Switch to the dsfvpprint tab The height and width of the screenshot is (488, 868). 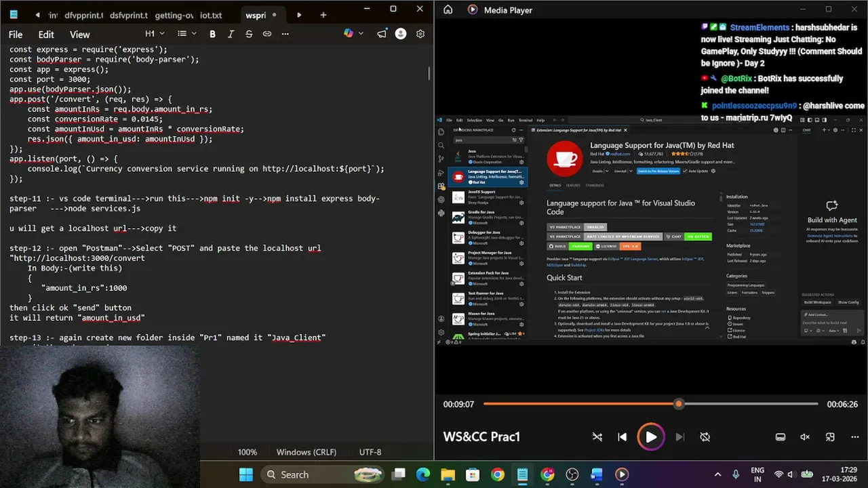pyautogui.click(x=130, y=15)
